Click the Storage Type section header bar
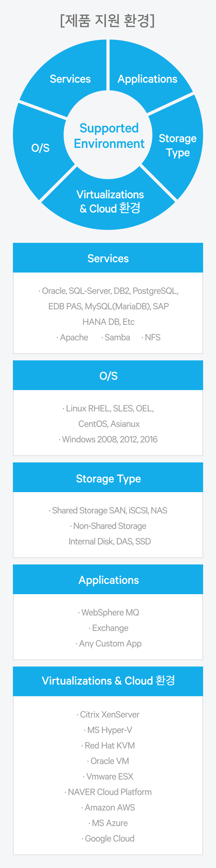Screen dimensions: 216x868 pyautogui.click(x=108, y=478)
